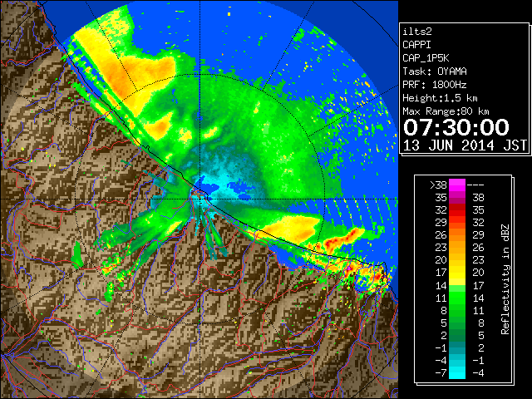The image size is (532, 399).
Task: Click the '---' entry atop the legend
Action: 475,185
